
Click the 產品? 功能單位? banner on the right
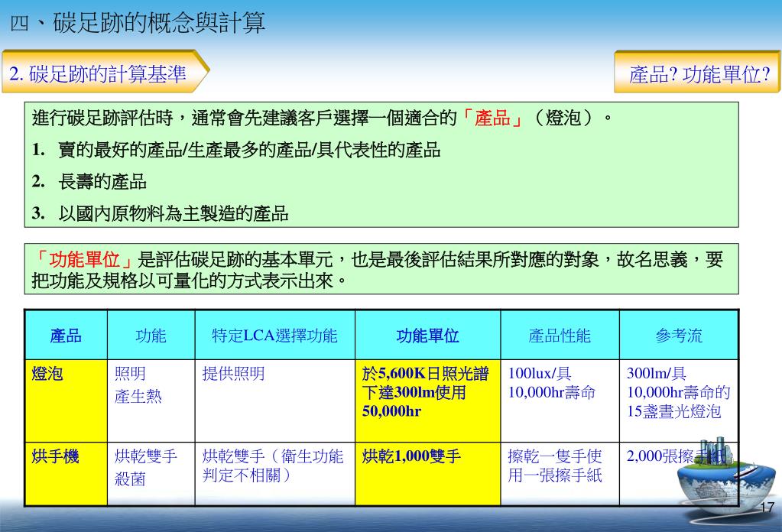pos(697,72)
